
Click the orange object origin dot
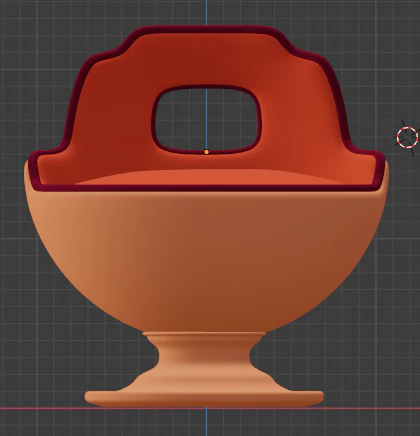pyautogui.click(x=206, y=152)
